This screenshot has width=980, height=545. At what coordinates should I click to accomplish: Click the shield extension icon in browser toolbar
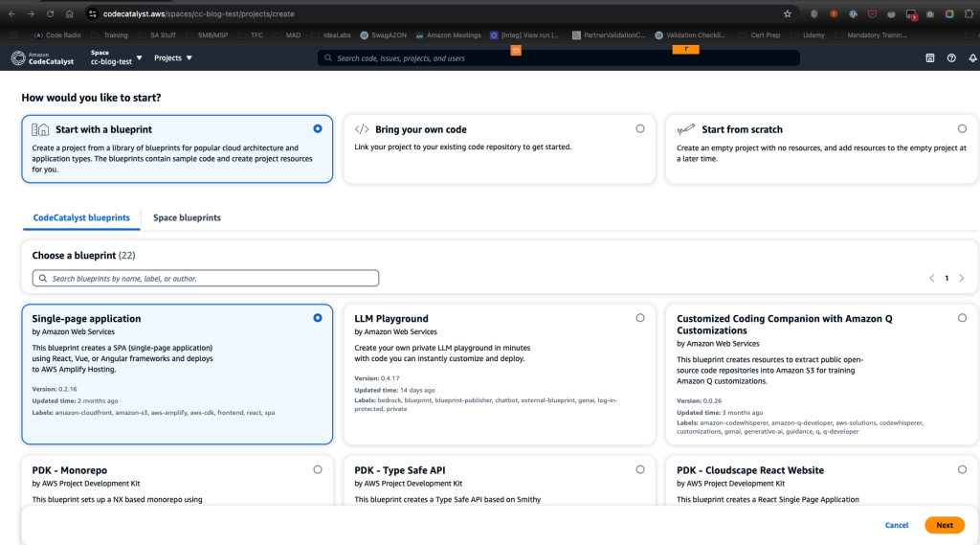point(813,13)
